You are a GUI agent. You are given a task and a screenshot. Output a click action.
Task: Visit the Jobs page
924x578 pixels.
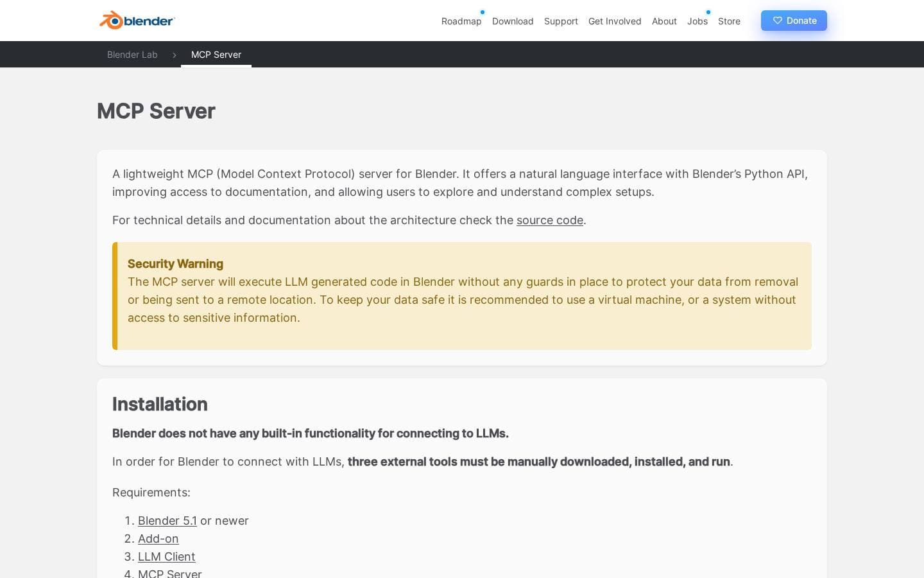697,21
